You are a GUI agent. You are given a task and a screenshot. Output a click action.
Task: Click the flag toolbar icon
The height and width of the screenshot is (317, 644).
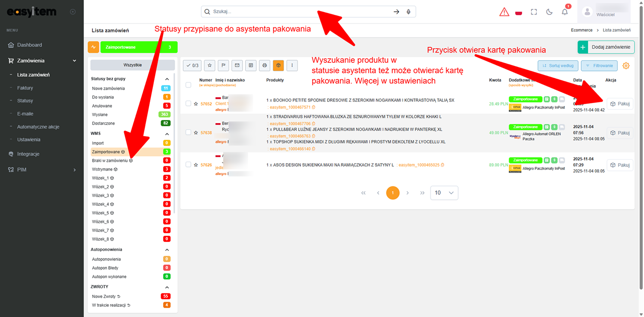point(223,65)
